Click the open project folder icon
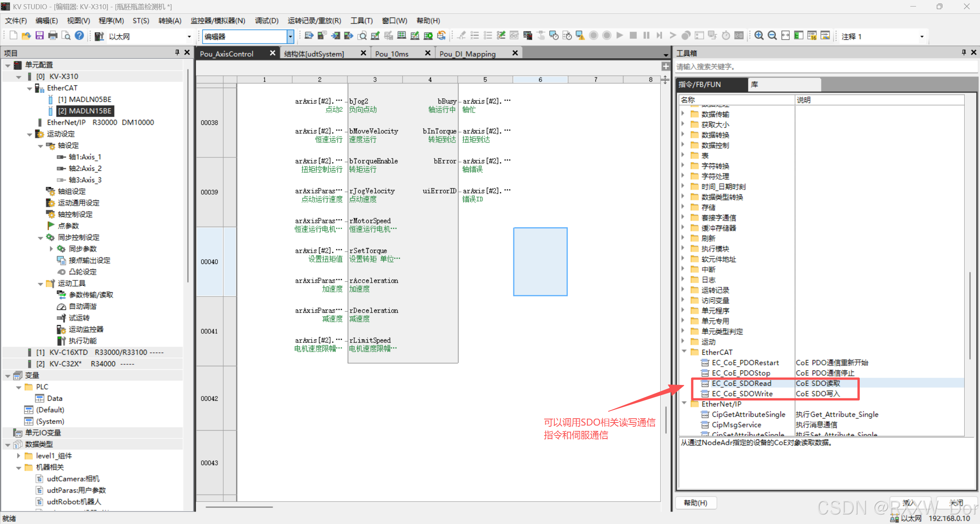Screen dimensions: 980x524 coord(26,36)
